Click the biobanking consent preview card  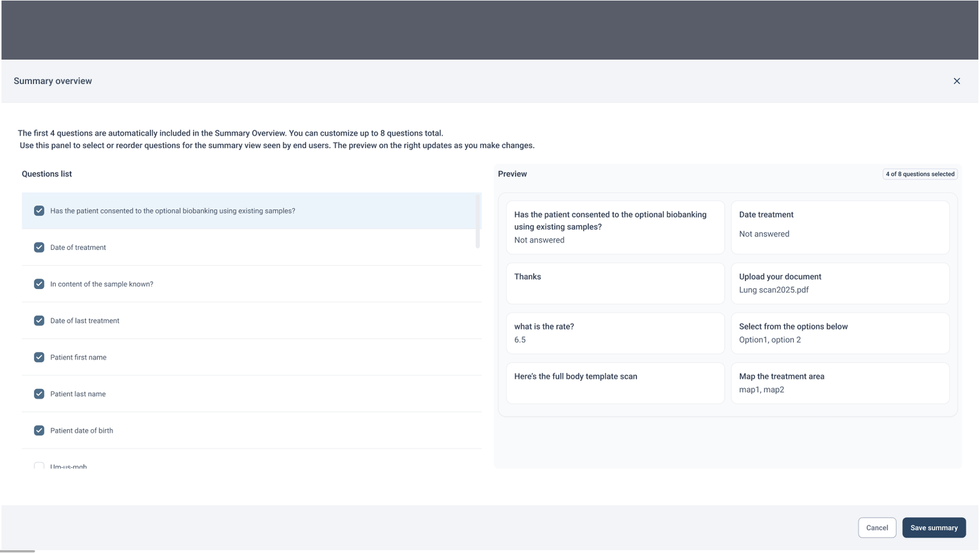[x=615, y=227]
